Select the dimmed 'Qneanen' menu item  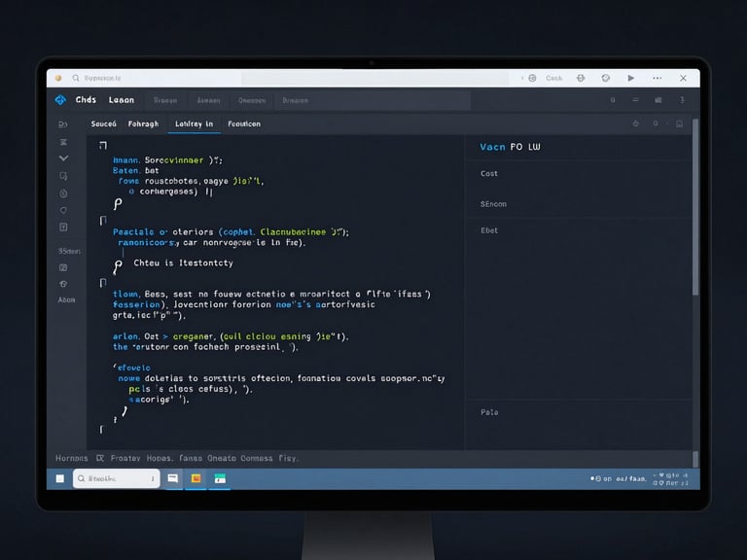point(252,100)
